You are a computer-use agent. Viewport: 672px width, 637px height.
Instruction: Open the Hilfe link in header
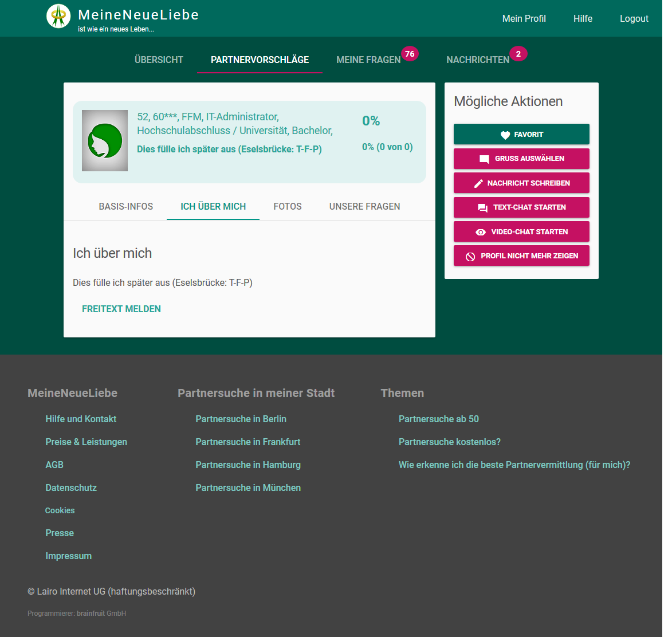(583, 18)
